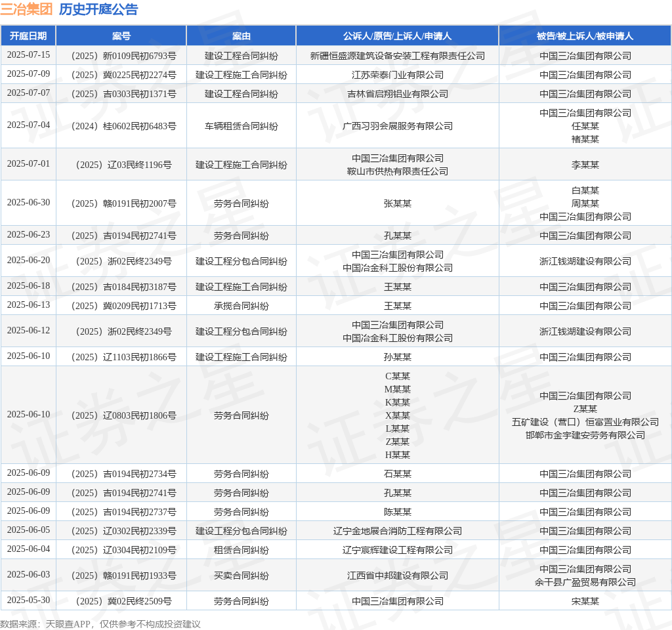
Task: Click defendant 白某某
Action: pyautogui.click(x=585, y=190)
